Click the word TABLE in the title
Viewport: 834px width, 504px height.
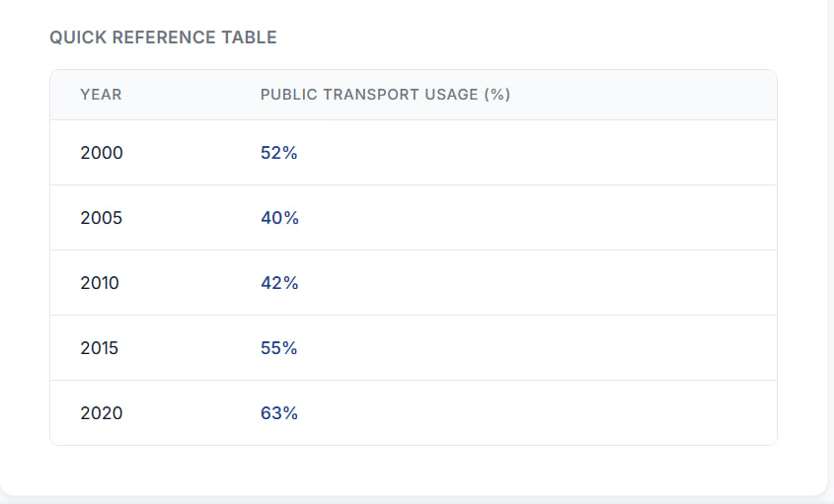click(255, 37)
